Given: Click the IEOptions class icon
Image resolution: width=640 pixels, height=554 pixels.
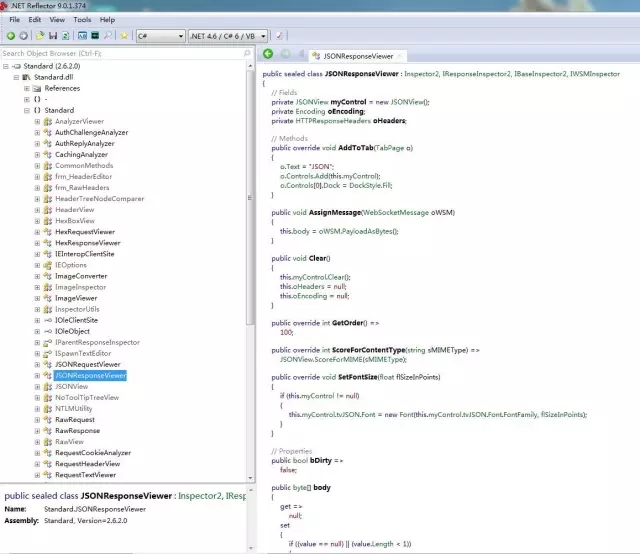Looking at the screenshot, I should (x=48, y=265).
